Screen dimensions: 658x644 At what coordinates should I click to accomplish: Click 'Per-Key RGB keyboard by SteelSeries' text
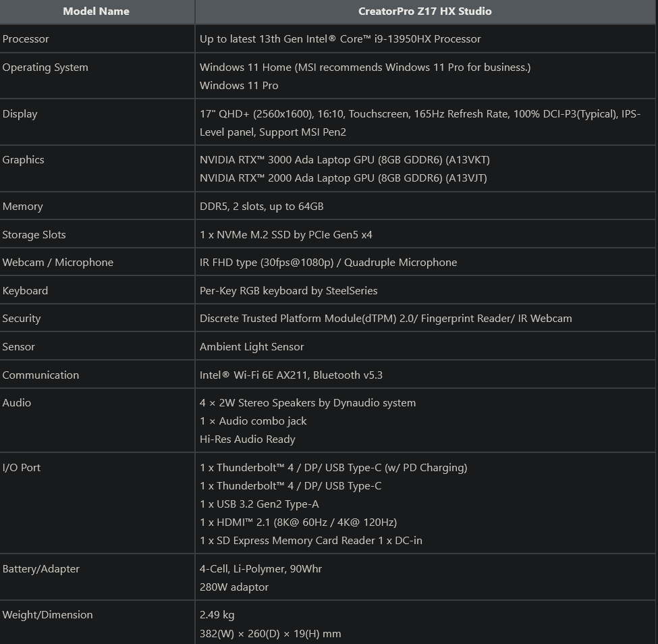click(x=288, y=291)
